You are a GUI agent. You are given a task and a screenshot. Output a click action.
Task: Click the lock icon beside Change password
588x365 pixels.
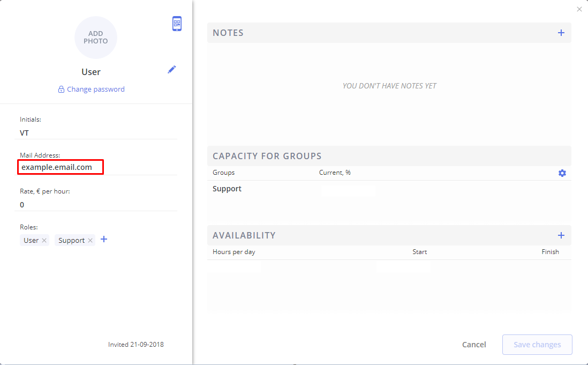(61, 90)
